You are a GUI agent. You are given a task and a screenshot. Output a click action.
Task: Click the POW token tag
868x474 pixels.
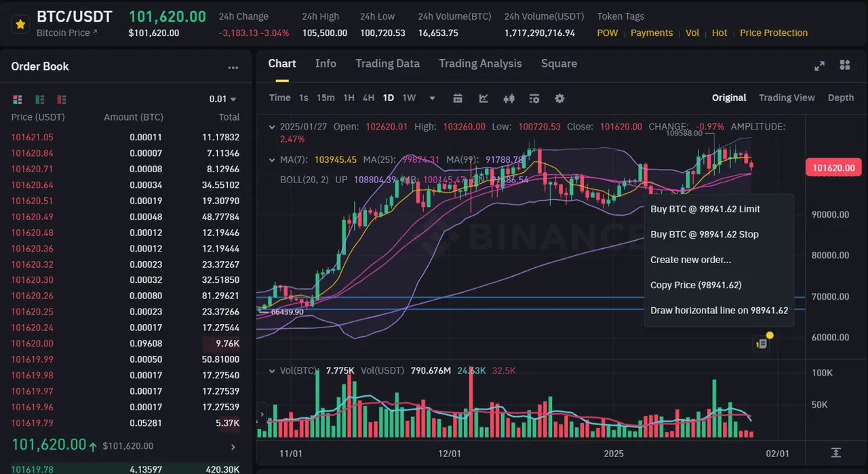(x=608, y=33)
